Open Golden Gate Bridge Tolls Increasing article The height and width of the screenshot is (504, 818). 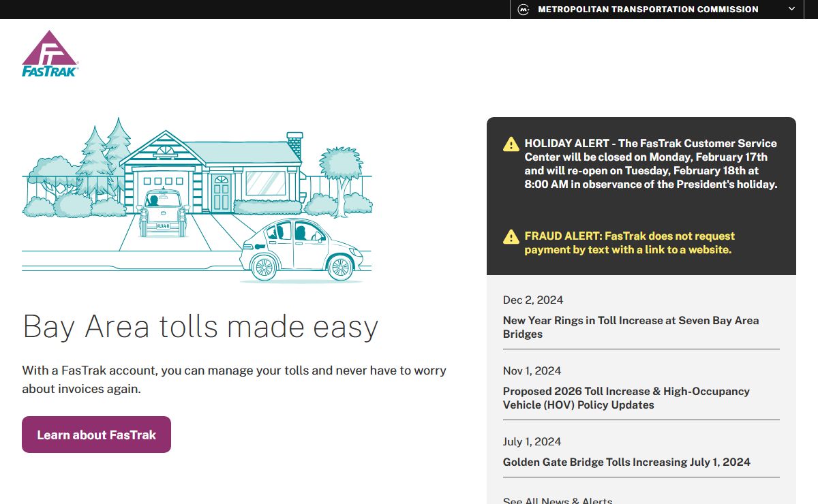tap(626, 462)
